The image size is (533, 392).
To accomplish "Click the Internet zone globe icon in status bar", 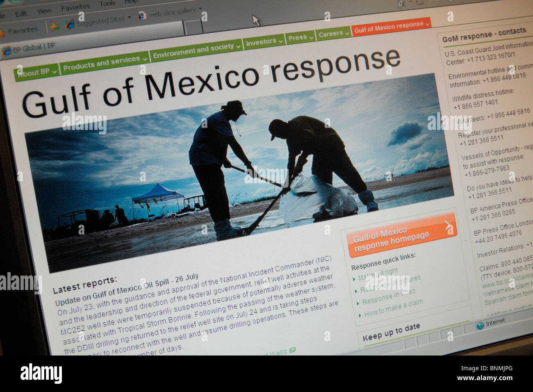I will pyautogui.click(x=480, y=326).
